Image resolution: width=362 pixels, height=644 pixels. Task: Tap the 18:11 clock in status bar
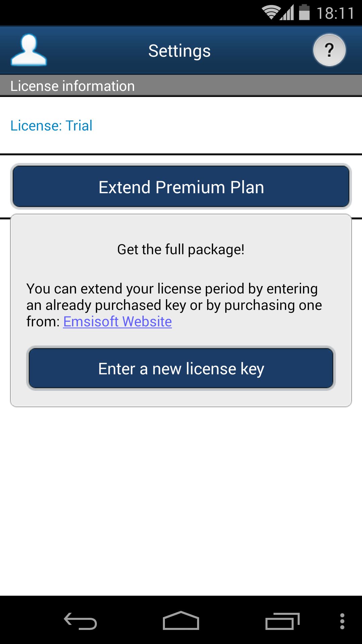[x=335, y=13]
